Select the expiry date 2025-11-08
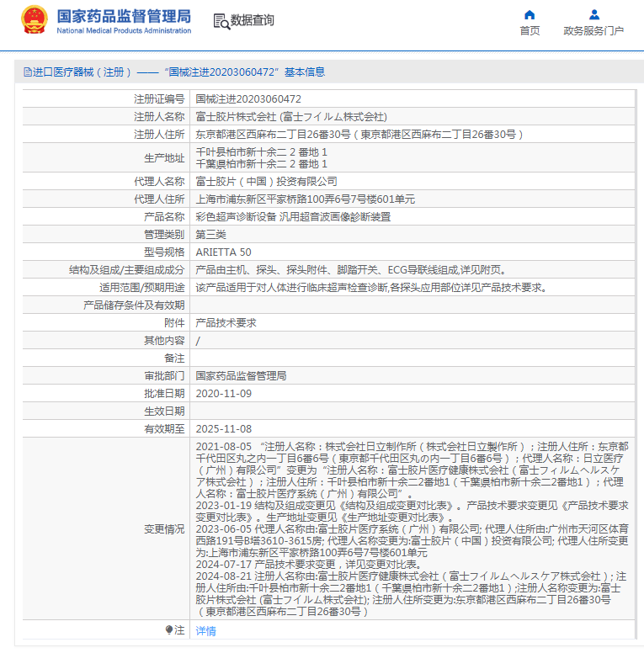Viewport: 644px width, 653px height. 224,429
